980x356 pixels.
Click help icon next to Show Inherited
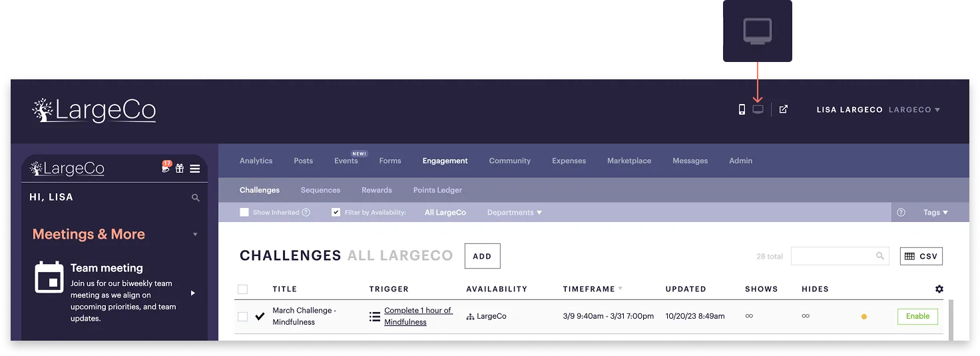point(306,213)
